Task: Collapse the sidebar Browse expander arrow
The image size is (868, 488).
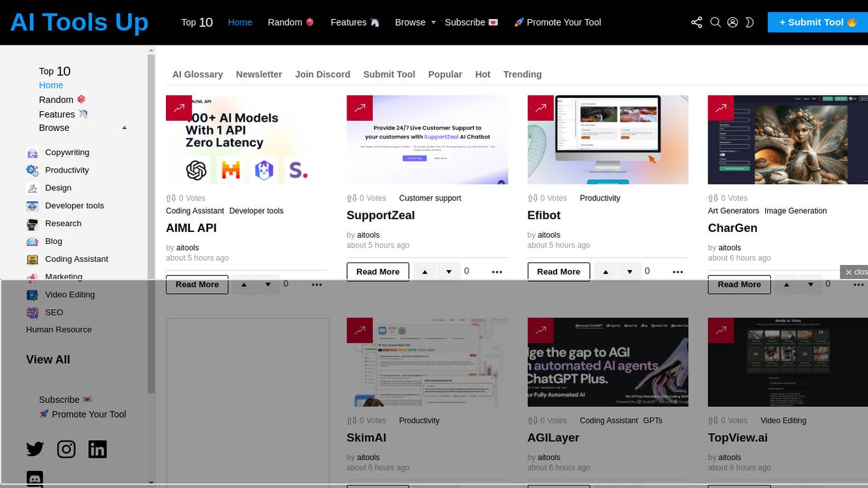Action: (124, 128)
